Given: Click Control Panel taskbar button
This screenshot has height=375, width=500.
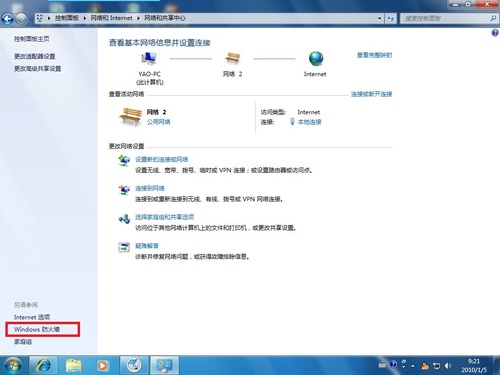Looking at the screenshot, I should coord(164,365).
